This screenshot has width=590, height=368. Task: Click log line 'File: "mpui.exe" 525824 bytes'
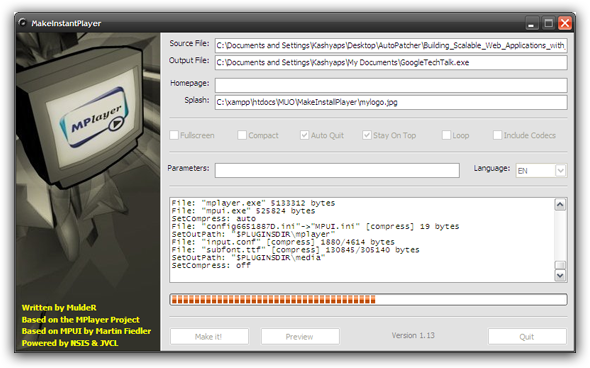point(243,211)
